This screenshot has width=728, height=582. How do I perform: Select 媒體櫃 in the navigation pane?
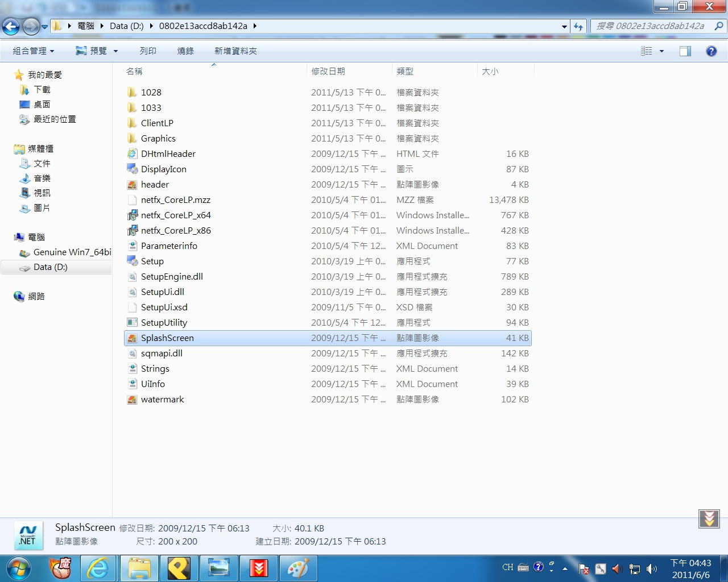pyautogui.click(x=40, y=149)
